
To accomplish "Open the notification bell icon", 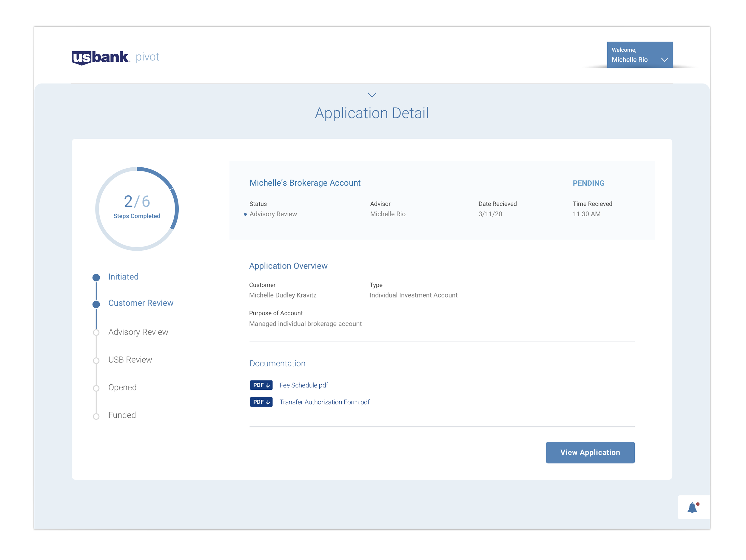I will tap(692, 508).
